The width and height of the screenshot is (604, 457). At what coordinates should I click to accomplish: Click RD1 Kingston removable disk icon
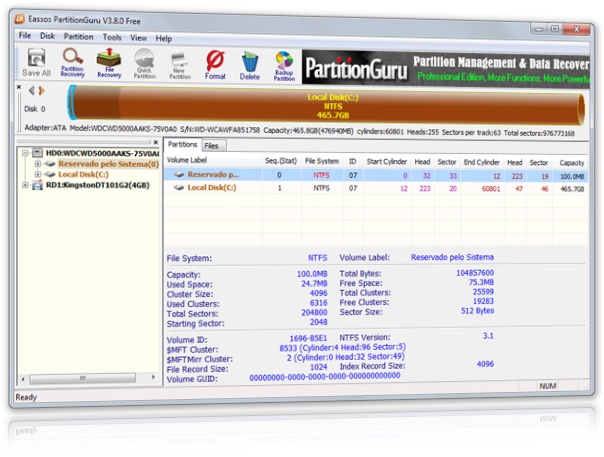[x=37, y=185]
